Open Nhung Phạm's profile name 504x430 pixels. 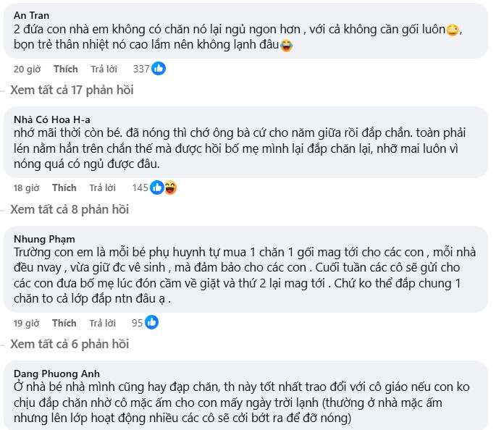[x=44, y=238]
